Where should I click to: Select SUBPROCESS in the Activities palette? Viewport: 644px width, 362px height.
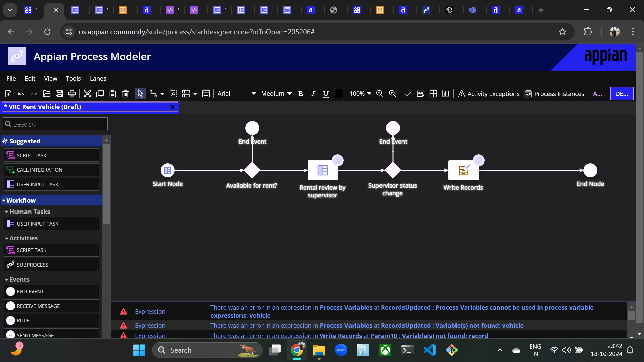(x=52, y=265)
